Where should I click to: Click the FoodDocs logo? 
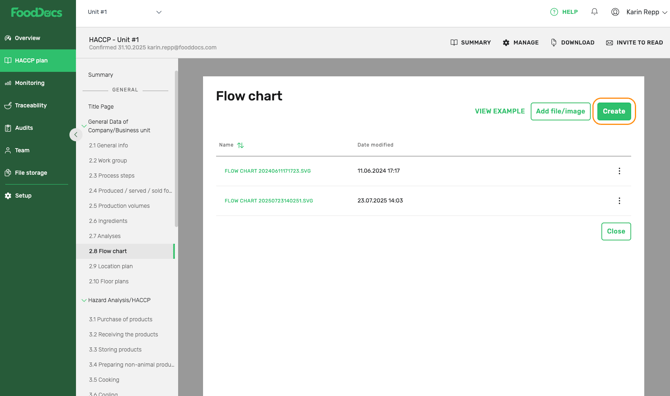click(36, 12)
